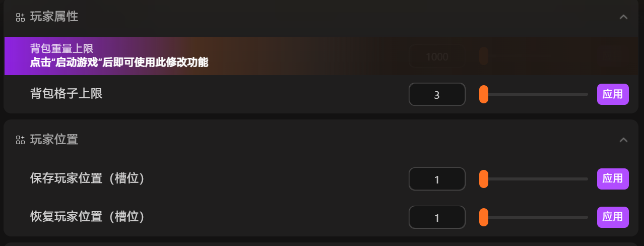This screenshot has height=246, width=644.
Task: Click the 恢复玩家位置 slot slider handle
Action: (x=484, y=217)
